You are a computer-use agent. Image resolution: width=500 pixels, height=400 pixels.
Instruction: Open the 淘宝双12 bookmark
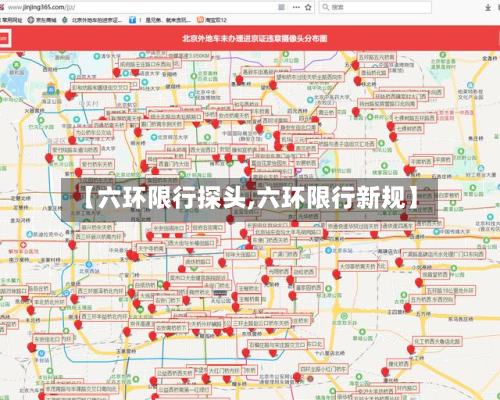212,20
